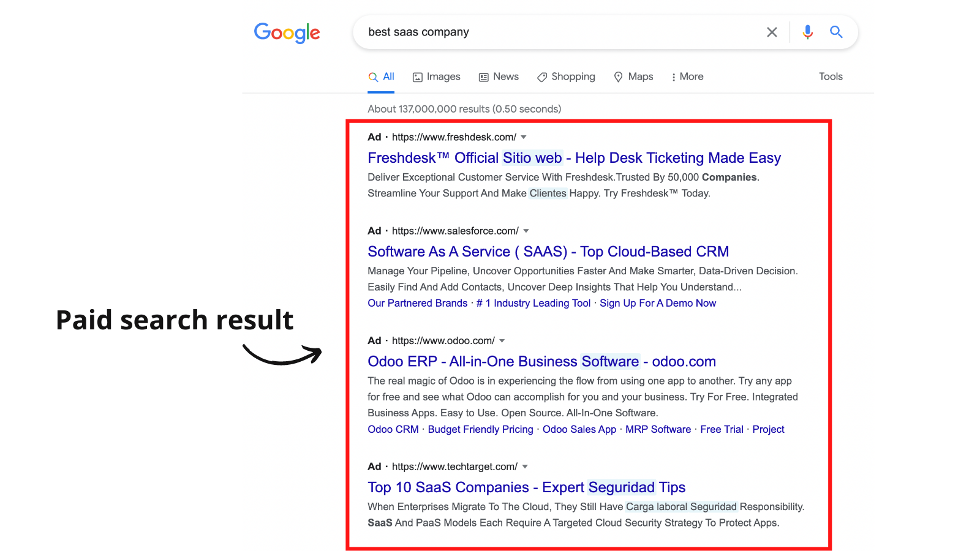
Task: Expand the odoo.com ad dropdown arrow
Action: coord(502,340)
